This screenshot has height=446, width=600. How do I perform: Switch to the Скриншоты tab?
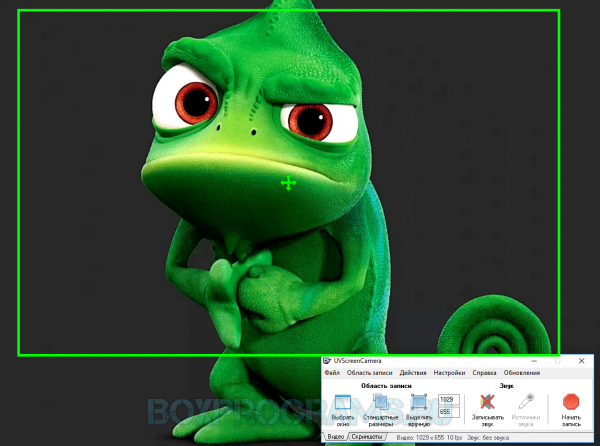[367, 437]
